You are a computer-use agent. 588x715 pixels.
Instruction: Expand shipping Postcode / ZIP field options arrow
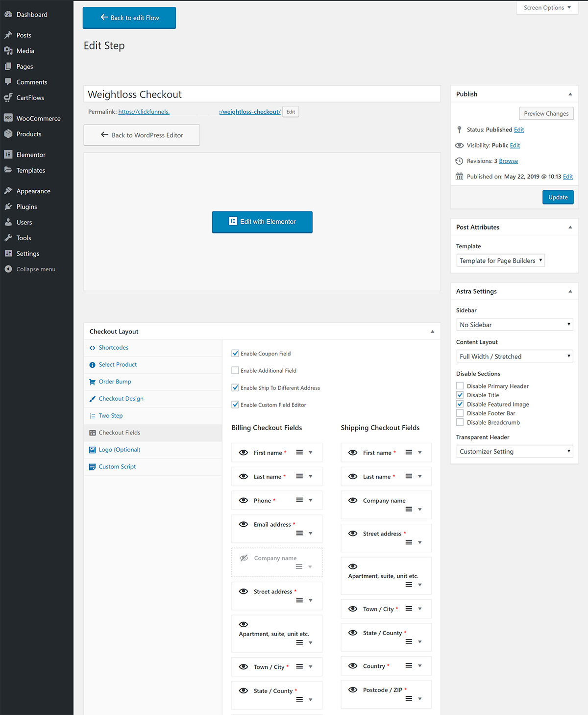coord(420,699)
